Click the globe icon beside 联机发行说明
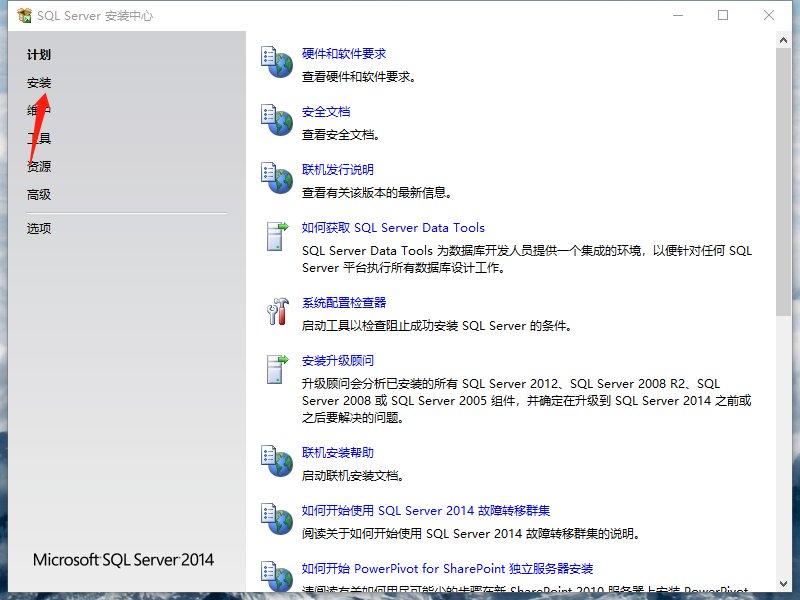 277,178
